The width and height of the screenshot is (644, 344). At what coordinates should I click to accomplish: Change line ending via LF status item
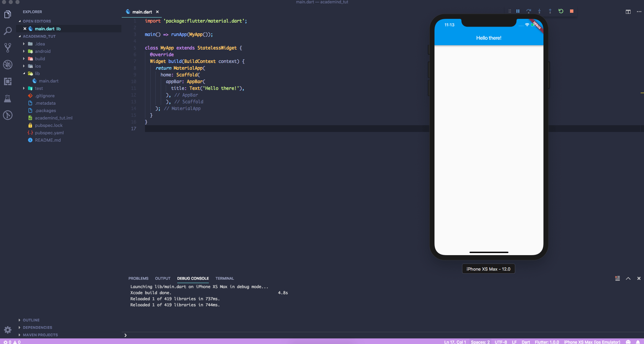[514, 342]
